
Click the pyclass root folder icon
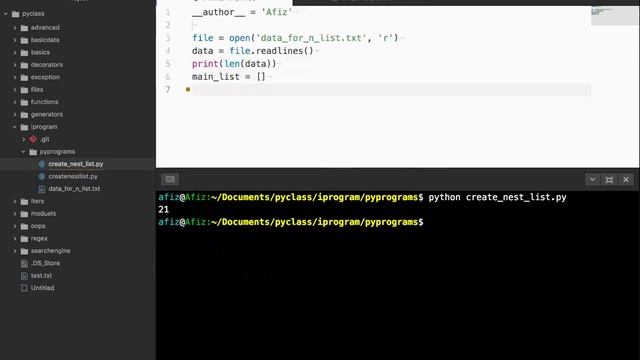[x=16, y=14]
